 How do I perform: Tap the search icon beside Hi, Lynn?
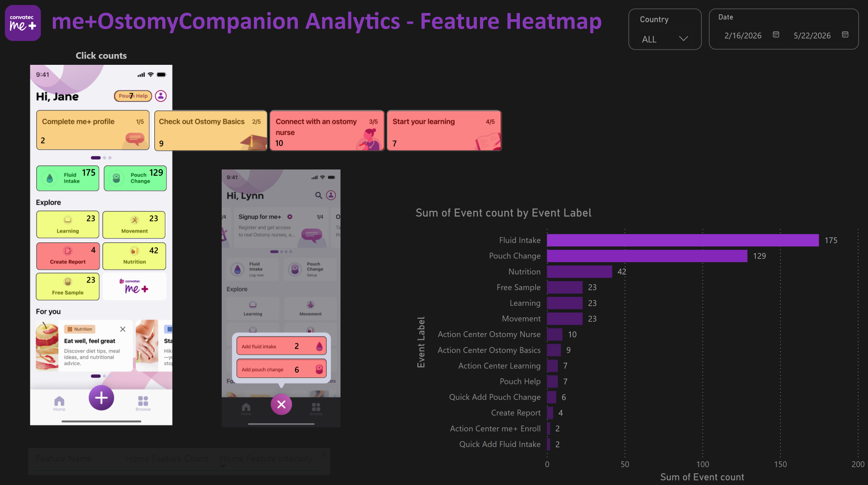click(319, 195)
